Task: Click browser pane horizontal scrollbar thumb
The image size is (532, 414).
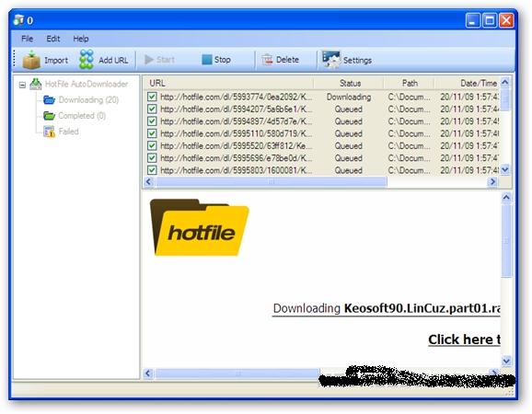Action: [237, 374]
